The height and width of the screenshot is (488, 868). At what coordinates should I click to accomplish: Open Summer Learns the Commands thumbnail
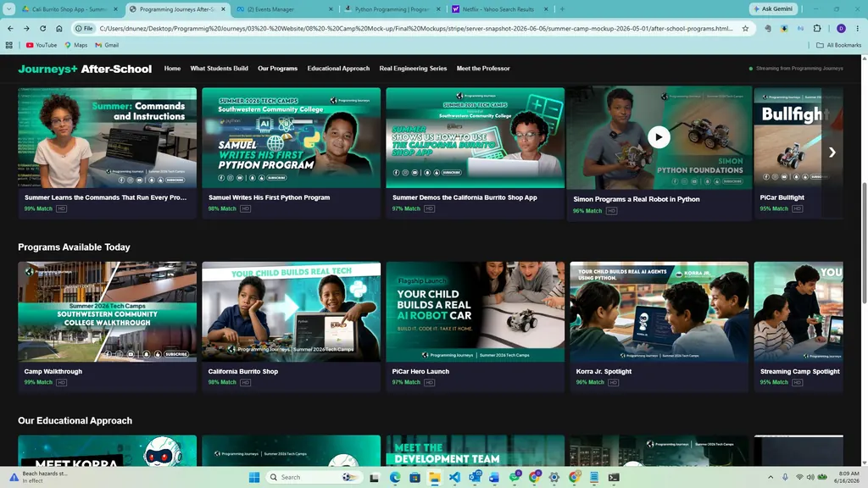coord(107,138)
